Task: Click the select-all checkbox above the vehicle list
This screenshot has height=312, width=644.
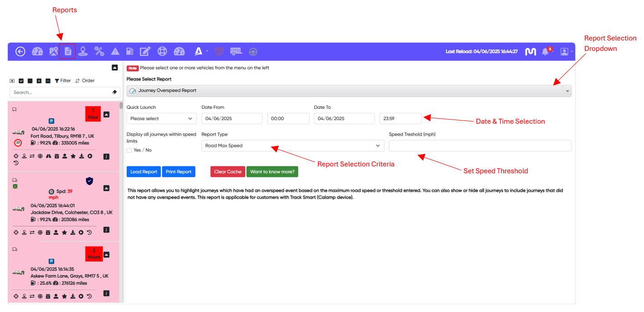Action: point(21,81)
